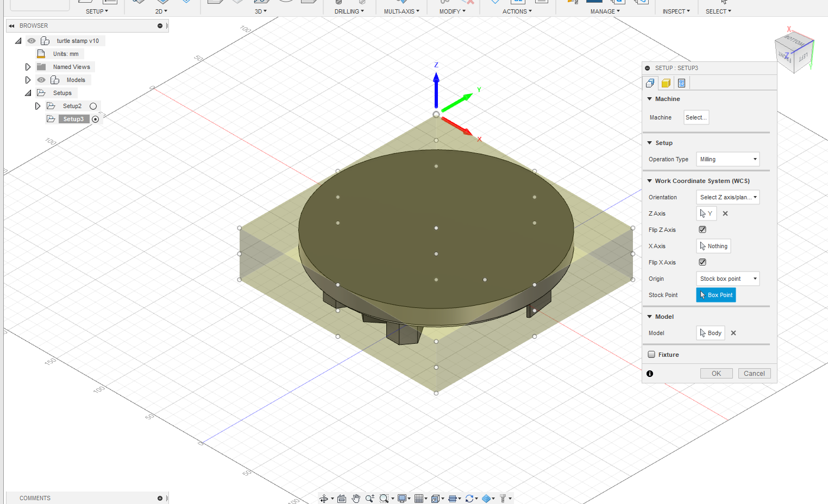828x504 pixels.
Task: Click OK to confirm the setup
Action: point(716,374)
